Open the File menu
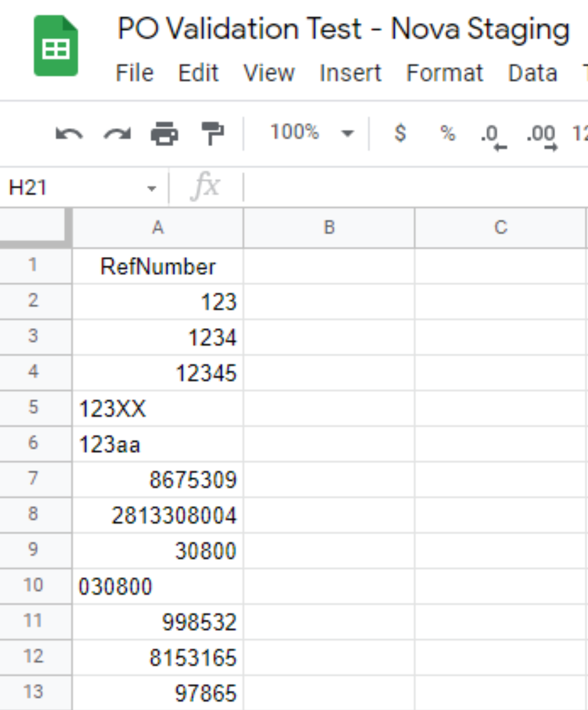 point(134,74)
